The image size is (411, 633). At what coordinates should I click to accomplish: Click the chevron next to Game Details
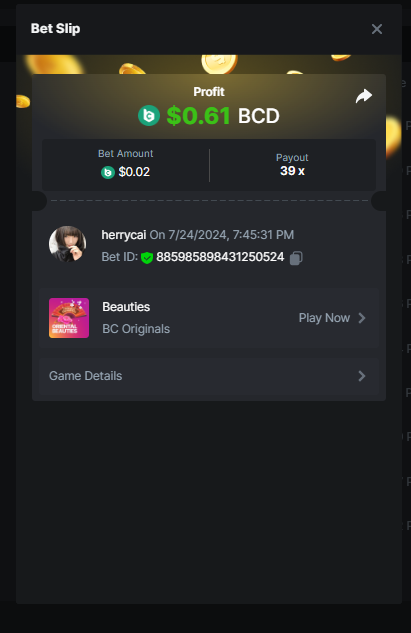pos(362,376)
